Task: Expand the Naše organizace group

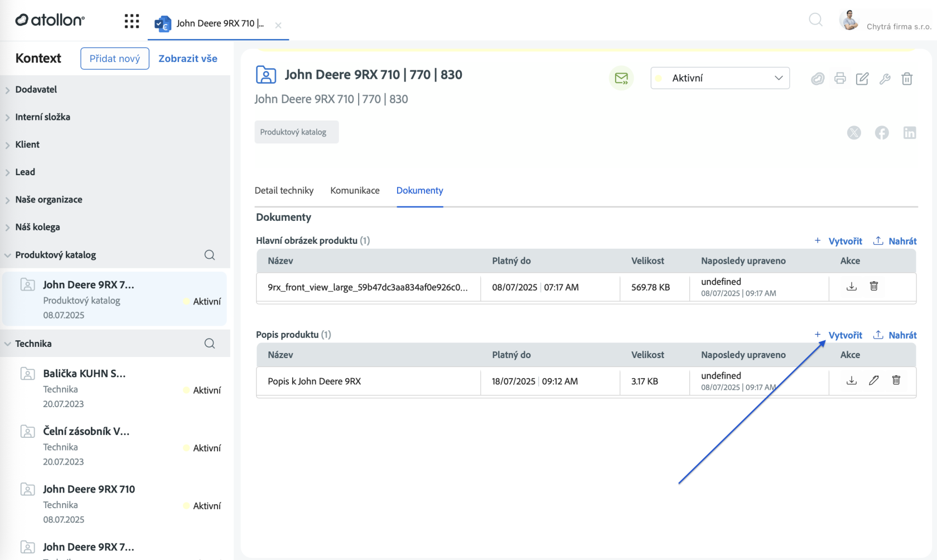Action: (x=8, y=200)
